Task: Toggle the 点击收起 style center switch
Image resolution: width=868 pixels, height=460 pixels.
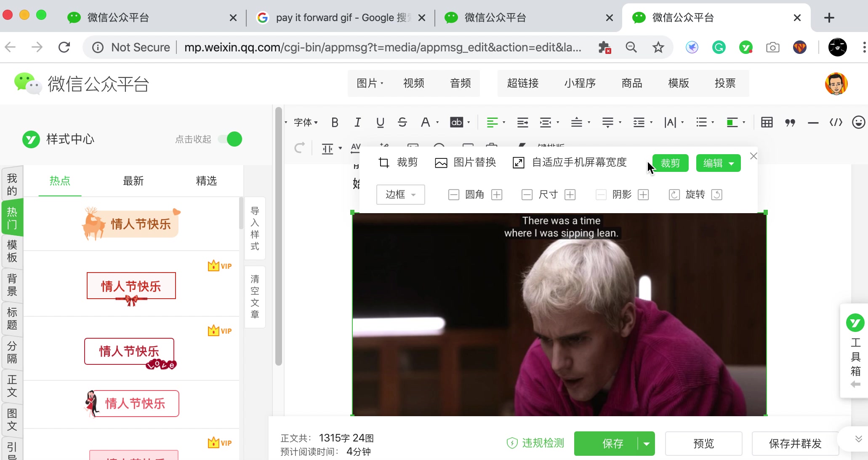Action: coord(230,139)
